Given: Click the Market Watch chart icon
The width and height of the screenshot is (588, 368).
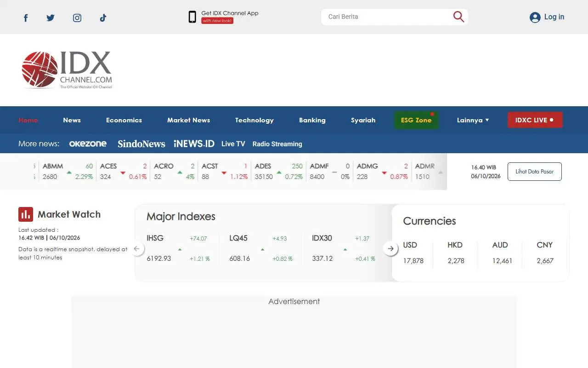Looking at the screenshot, I should (x=26, y=214).
